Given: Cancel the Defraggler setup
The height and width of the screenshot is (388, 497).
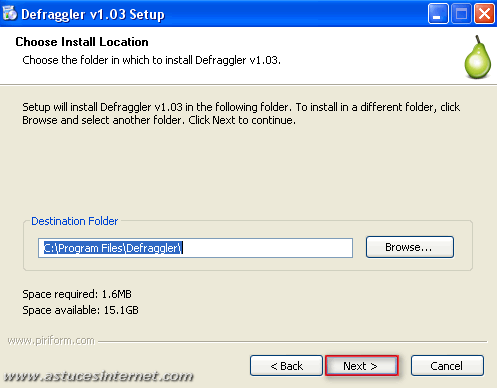Looking at the screenshot, I should (447, 366).
